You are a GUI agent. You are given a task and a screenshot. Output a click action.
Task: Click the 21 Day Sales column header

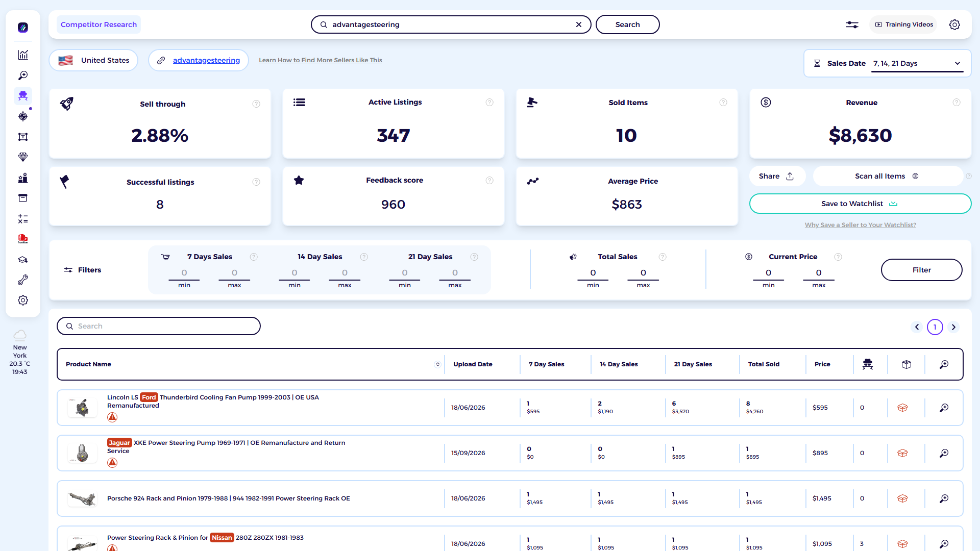(693, 364)
